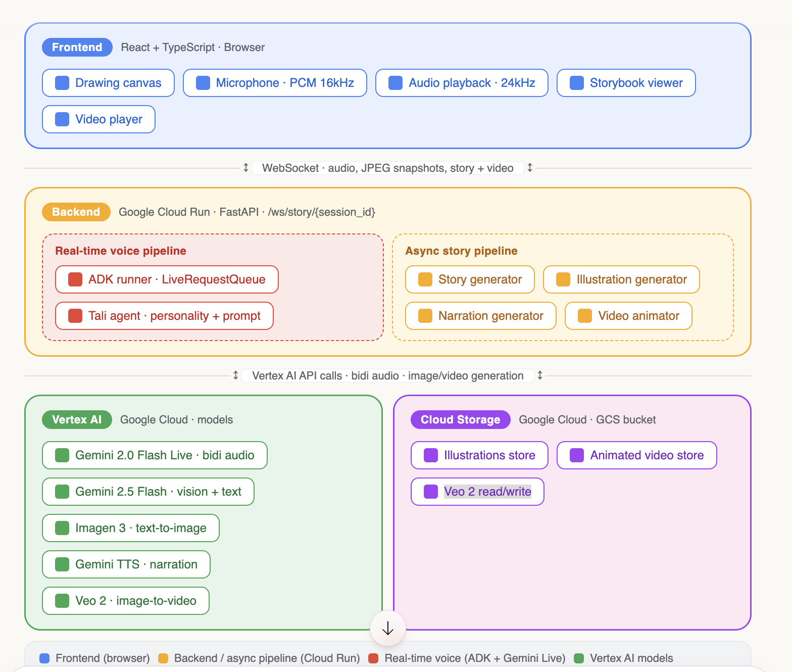Screen dimensions: 792x672
Task: Click the Audio playback 24kHz chip
Action: [462, 83]
